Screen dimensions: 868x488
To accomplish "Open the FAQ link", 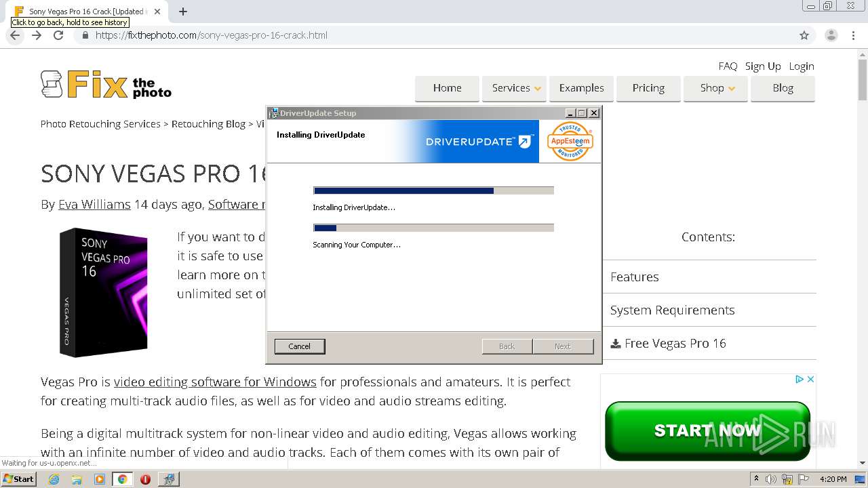I will coord(728,66).
